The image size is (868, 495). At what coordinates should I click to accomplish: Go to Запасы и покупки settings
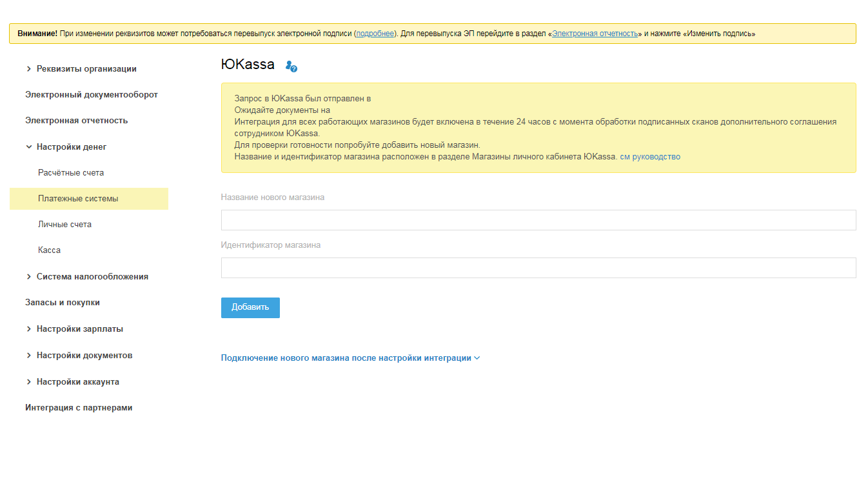(63, 303)
